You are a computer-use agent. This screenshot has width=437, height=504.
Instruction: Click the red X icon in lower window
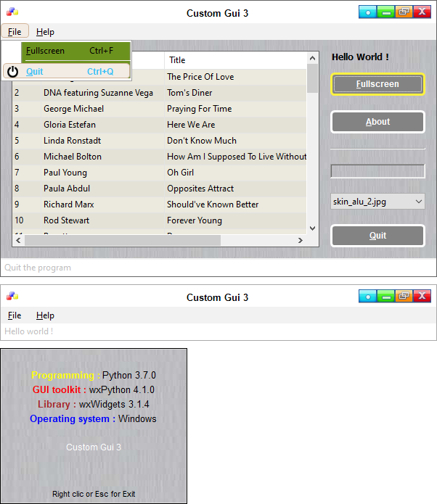422,296
